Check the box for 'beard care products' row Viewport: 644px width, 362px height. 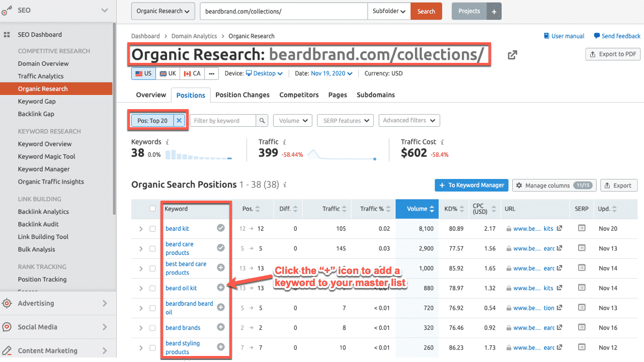152,248
